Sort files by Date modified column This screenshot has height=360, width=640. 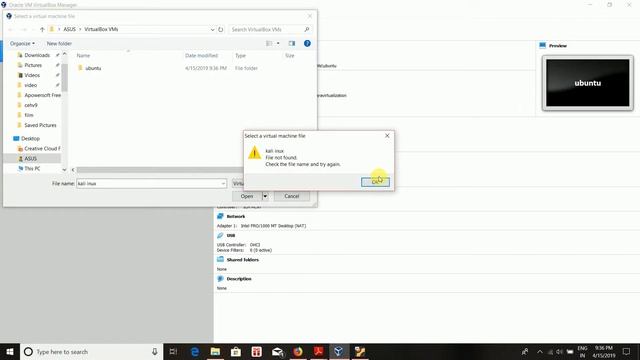click(x=201, y=56)
